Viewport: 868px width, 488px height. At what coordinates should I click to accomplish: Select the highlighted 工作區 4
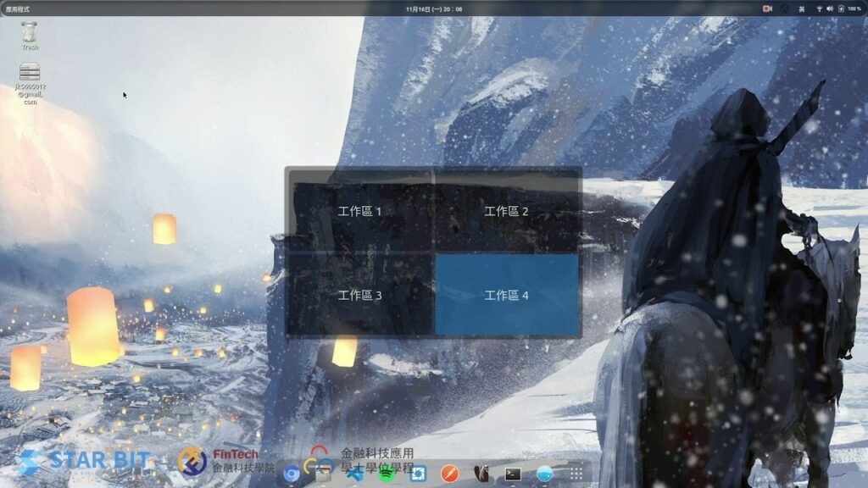[507, 295]
